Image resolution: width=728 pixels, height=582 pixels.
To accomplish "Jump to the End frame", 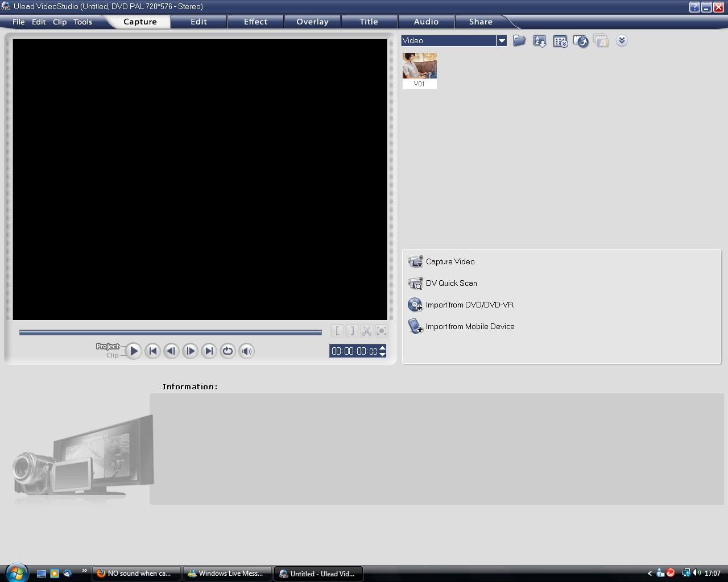I will coord(209,351).
